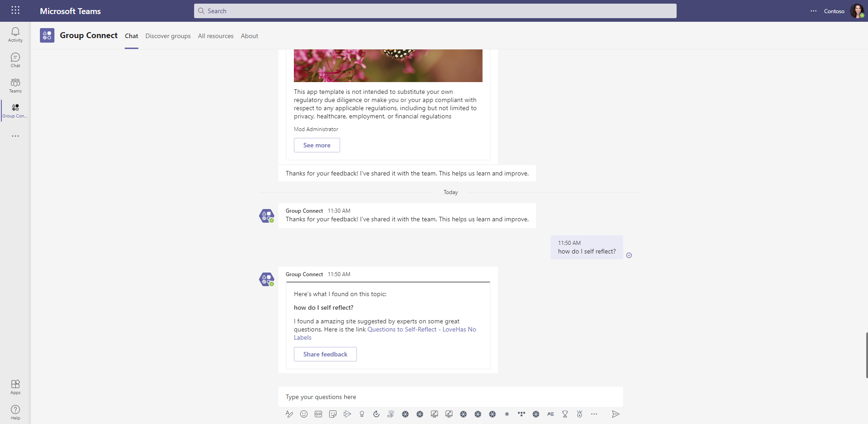Click the Group Connect app logo in header

pos(47,35)
